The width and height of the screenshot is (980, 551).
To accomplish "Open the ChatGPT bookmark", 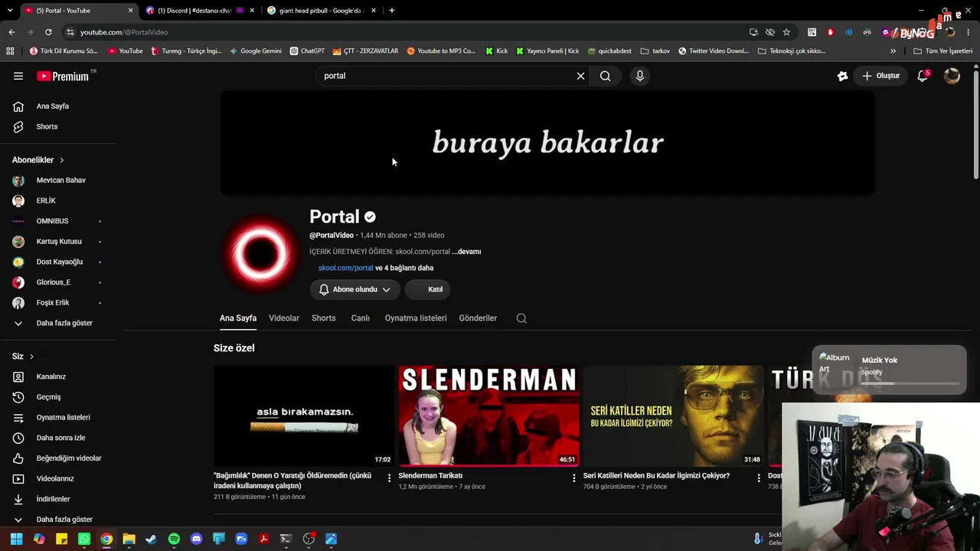I will pyautogui.click(x=307, y=51).
